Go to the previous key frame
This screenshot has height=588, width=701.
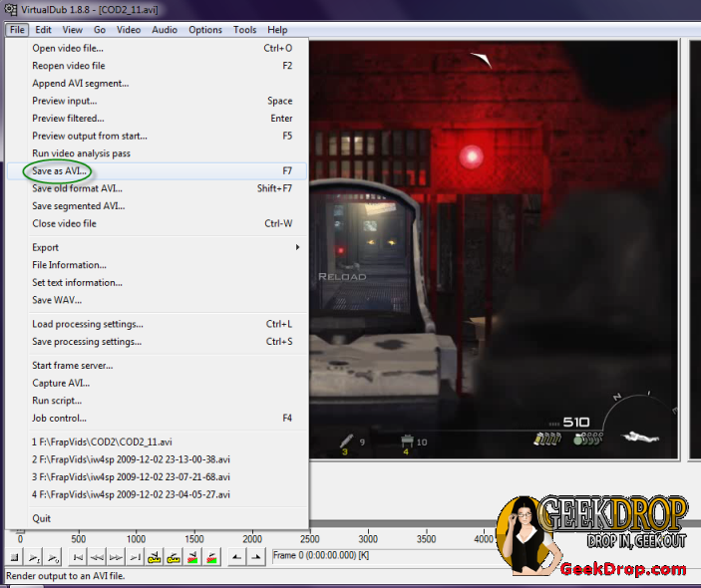(155, 556)
